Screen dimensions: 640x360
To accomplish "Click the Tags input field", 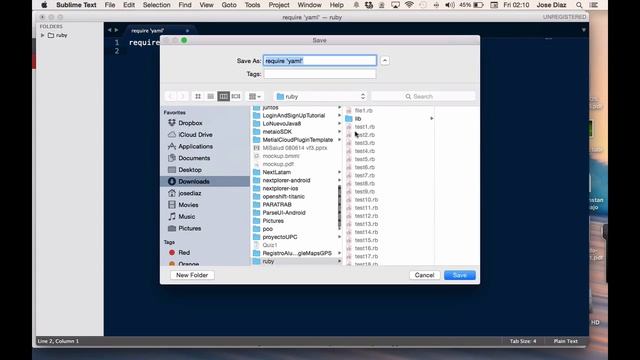I will coord(320,74).
